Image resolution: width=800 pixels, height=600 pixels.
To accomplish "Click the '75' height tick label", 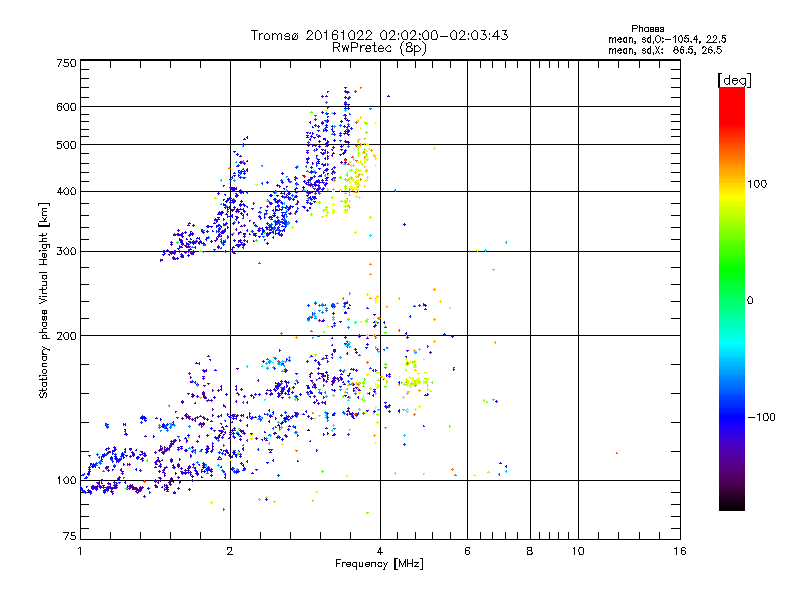I will (x=70, y=536).
